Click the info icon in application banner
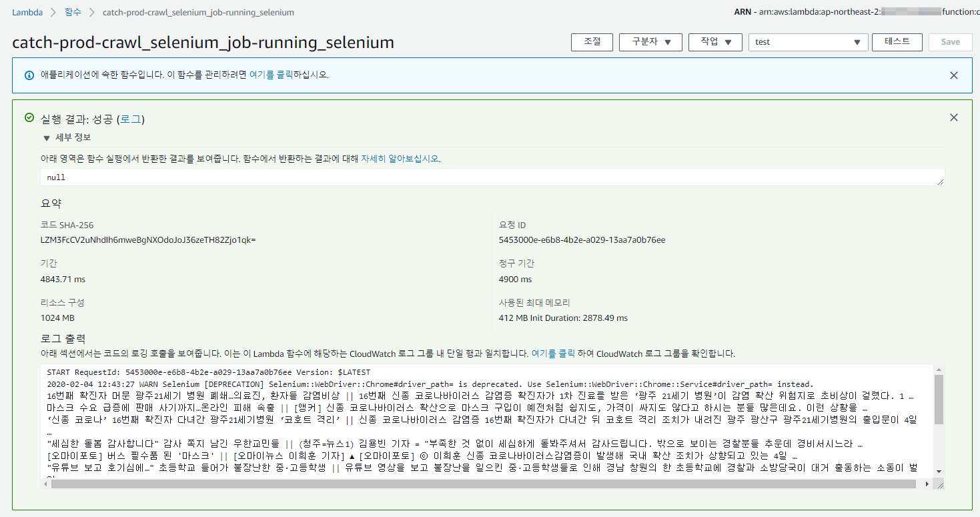980x517 pixels. 29,75
